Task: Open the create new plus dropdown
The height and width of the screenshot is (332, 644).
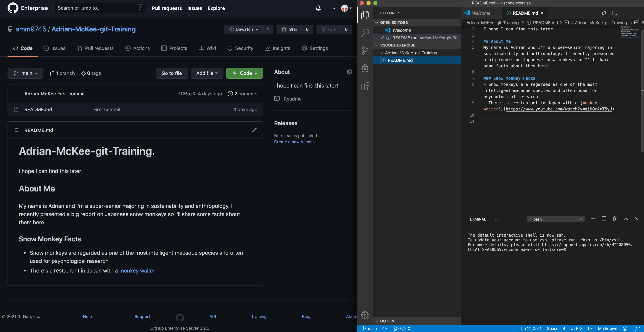Action: 331,8
